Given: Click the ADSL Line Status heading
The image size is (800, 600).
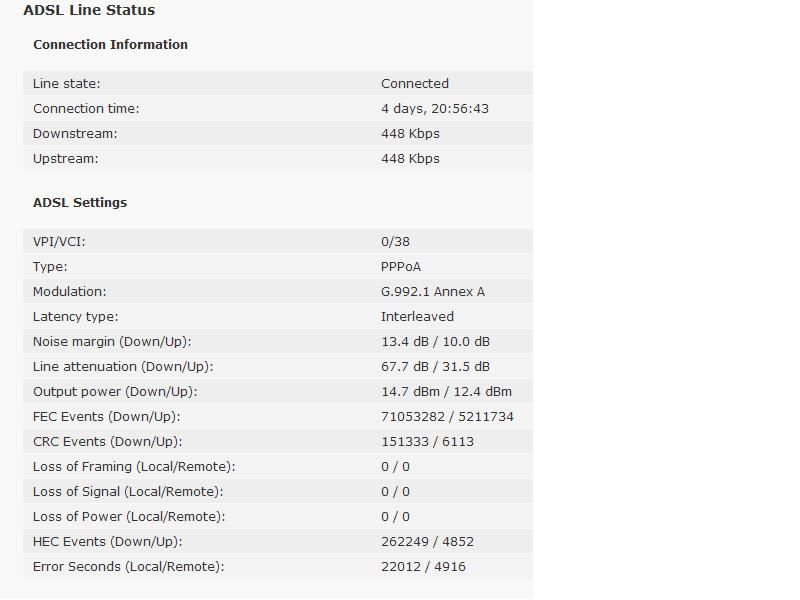Looking at the screenshot, I should coord(89,10).
